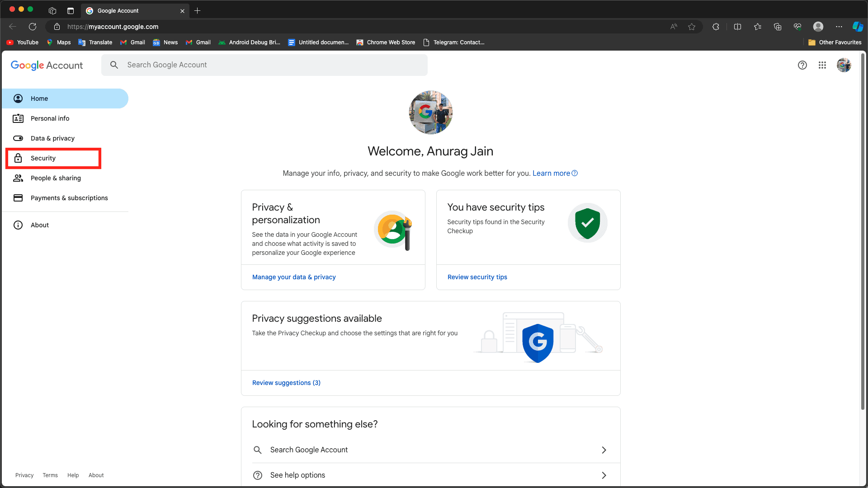Click Manage your data & privacy link
Screen dimensions: 868x488
click(294, 277)
